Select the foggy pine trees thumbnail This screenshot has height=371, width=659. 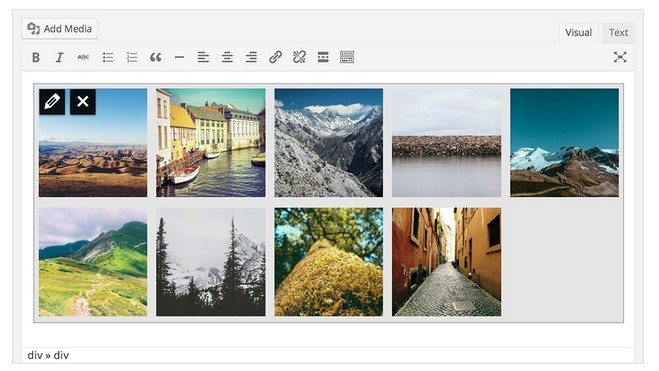coord(211,262)
